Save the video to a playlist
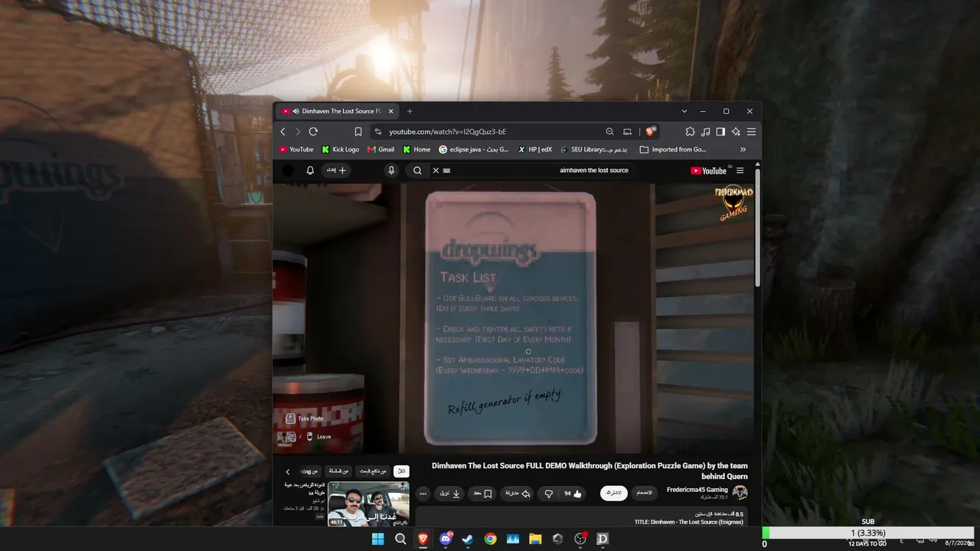Screen dimensions: 980x551 (x=482, y=494)
